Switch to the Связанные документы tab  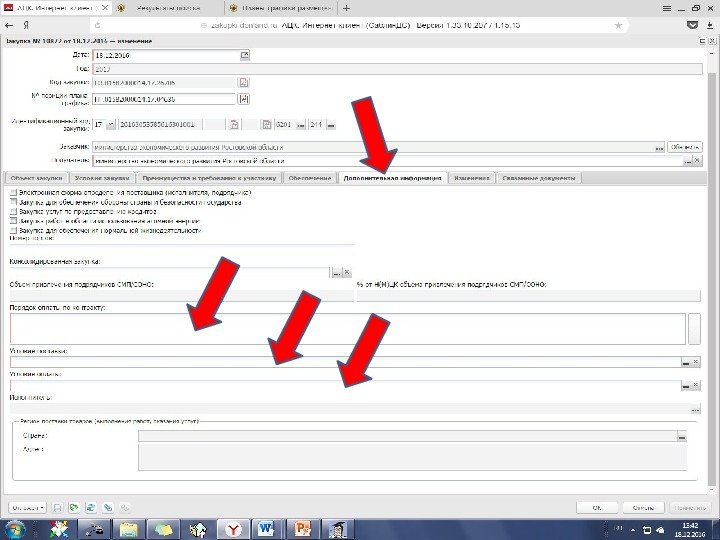pos(539,178)
